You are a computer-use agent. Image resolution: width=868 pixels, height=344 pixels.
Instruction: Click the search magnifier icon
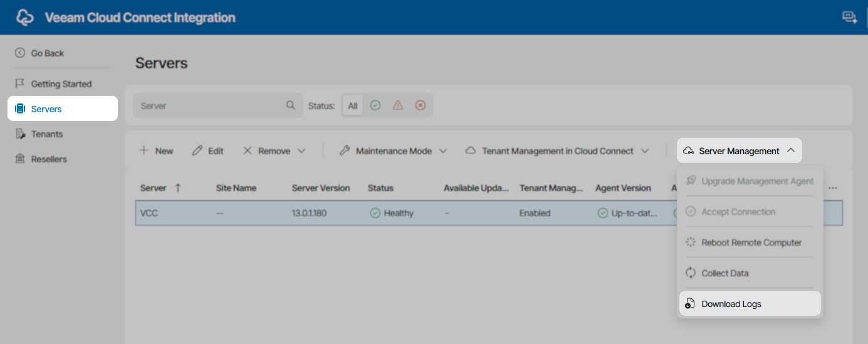pos(290,105)
